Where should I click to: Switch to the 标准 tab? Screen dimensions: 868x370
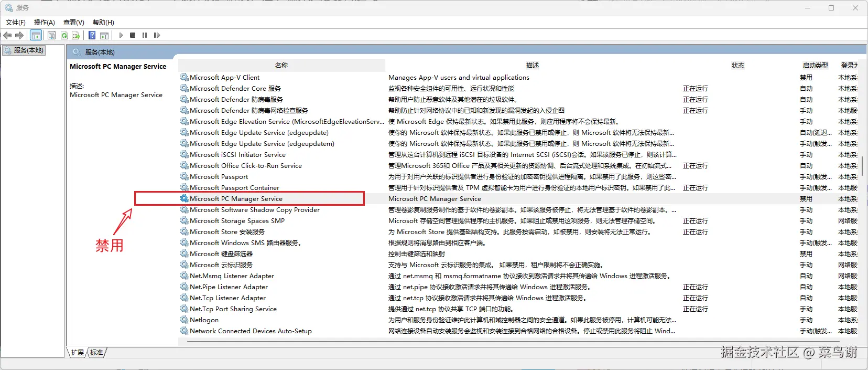click(96, 352)
